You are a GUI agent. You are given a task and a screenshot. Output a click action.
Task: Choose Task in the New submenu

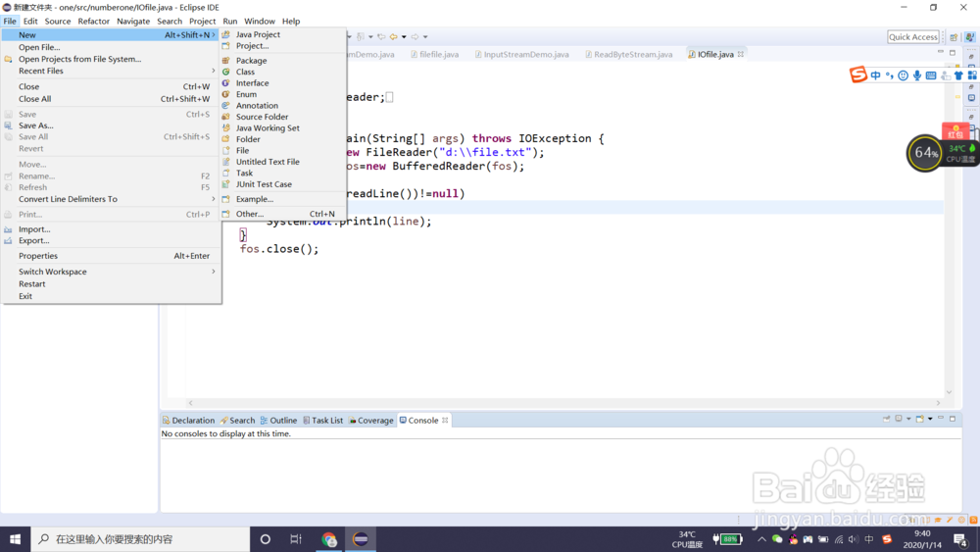(283, 174)
